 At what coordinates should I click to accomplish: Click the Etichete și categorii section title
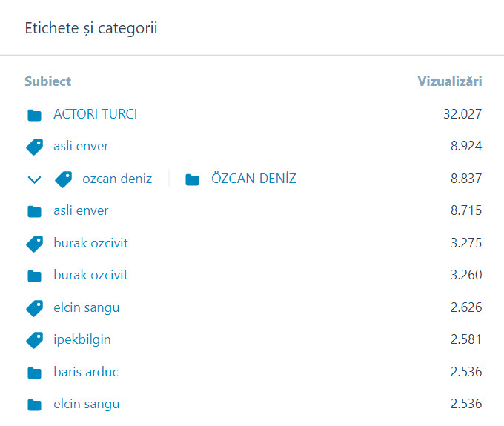click(90, 28)
